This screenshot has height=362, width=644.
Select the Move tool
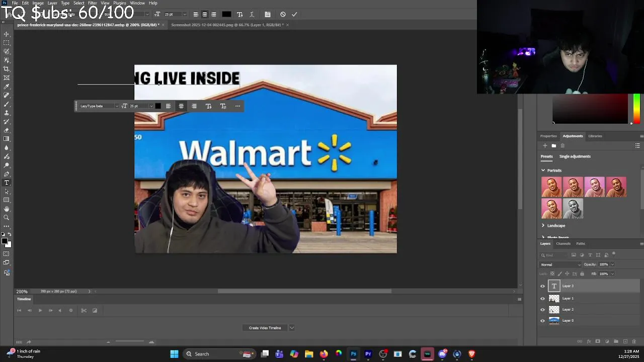(7, 34)
